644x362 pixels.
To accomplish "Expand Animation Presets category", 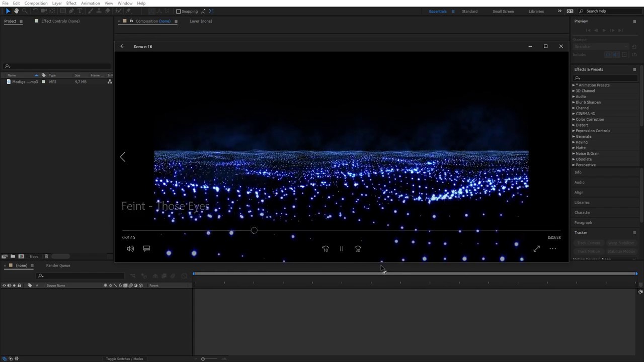I will tap(574, 85).
